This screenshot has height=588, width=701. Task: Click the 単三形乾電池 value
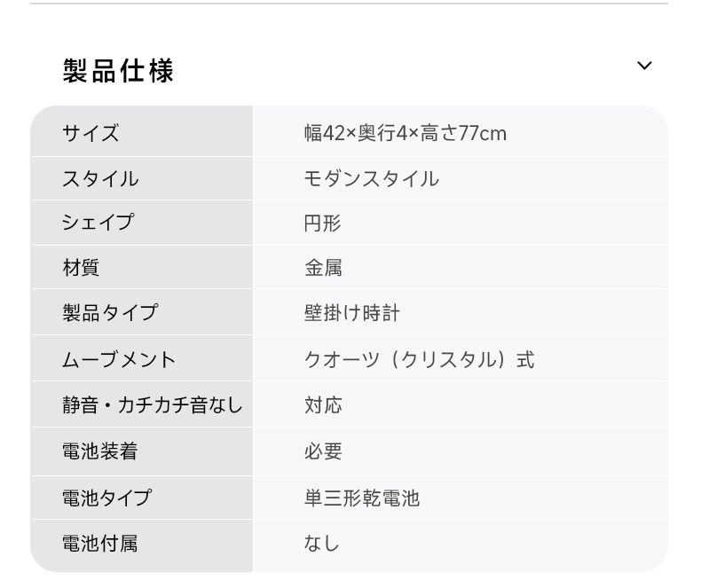(x=362, y=498)
